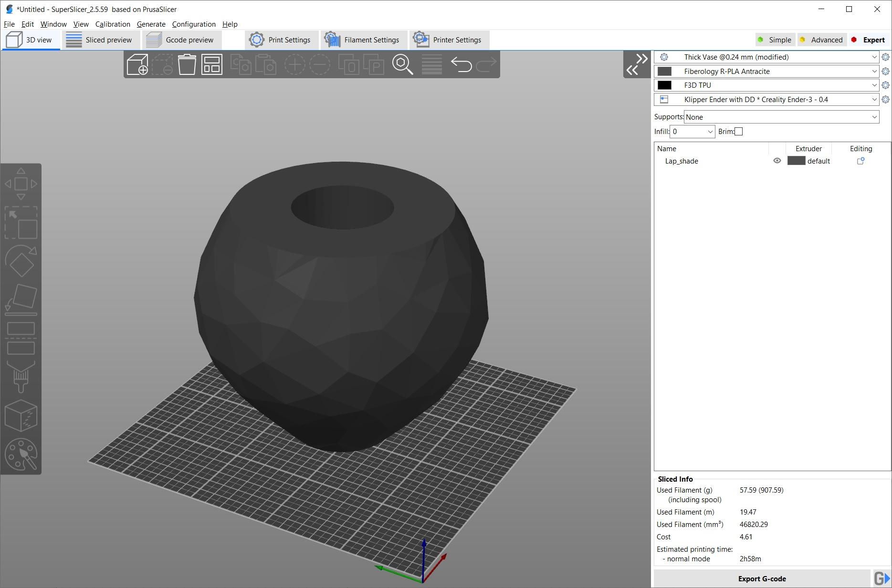Select the Move tool in left sidebar

(x=21, y=183)
